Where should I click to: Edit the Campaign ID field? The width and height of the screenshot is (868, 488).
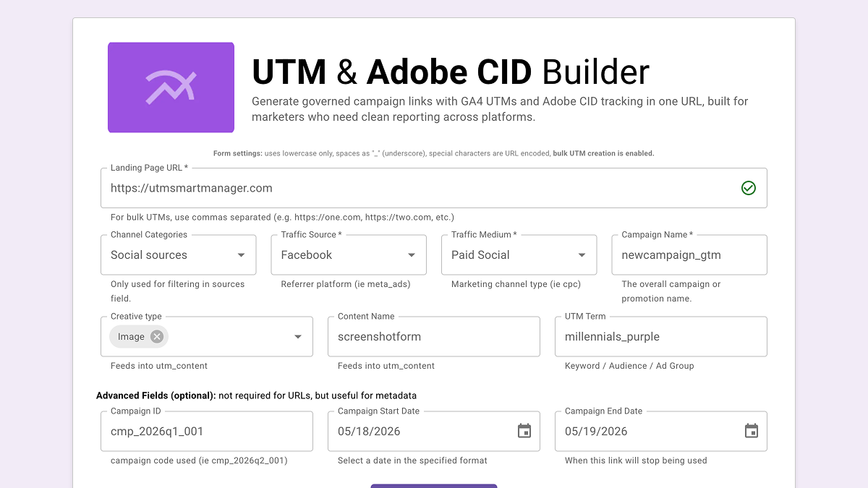coord(207,432)
